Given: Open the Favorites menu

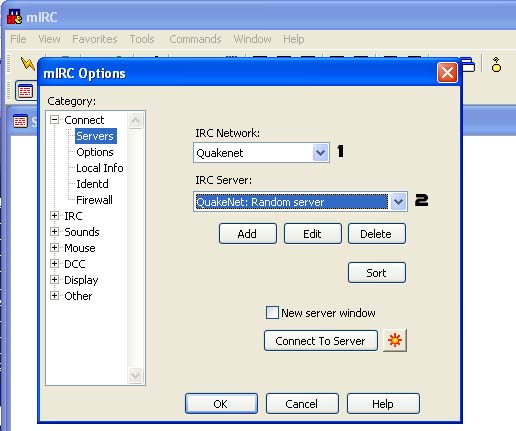Looking at the screenshot, I should point(95,39).
